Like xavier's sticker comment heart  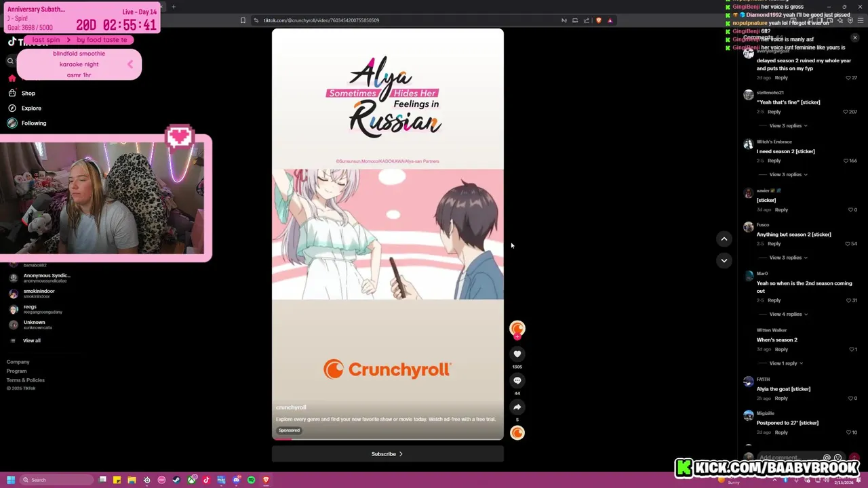point(850,209)
